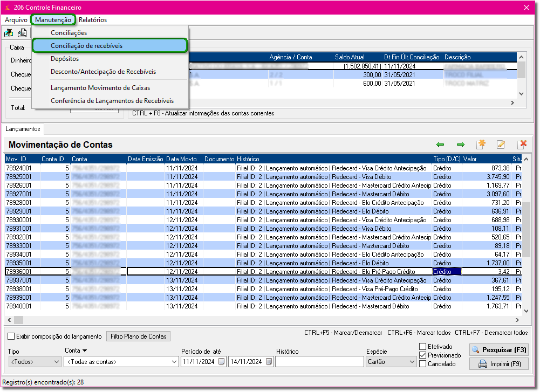Open the calendar picker for start date 11/11/2024
This screenshot has width=540, height=392.
click(x=221, y=362)
